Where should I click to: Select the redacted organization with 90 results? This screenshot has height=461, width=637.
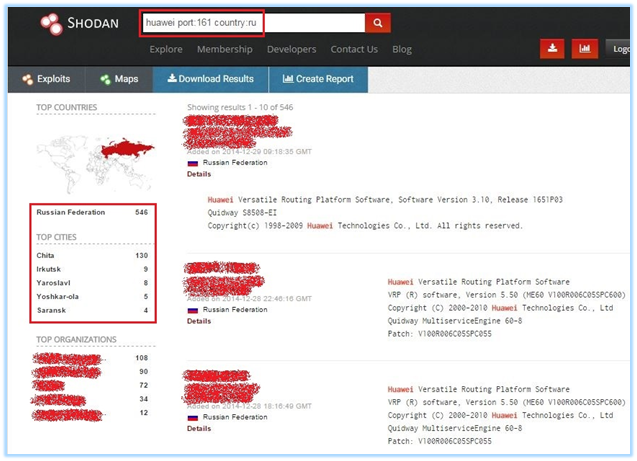tap(90, 372)
